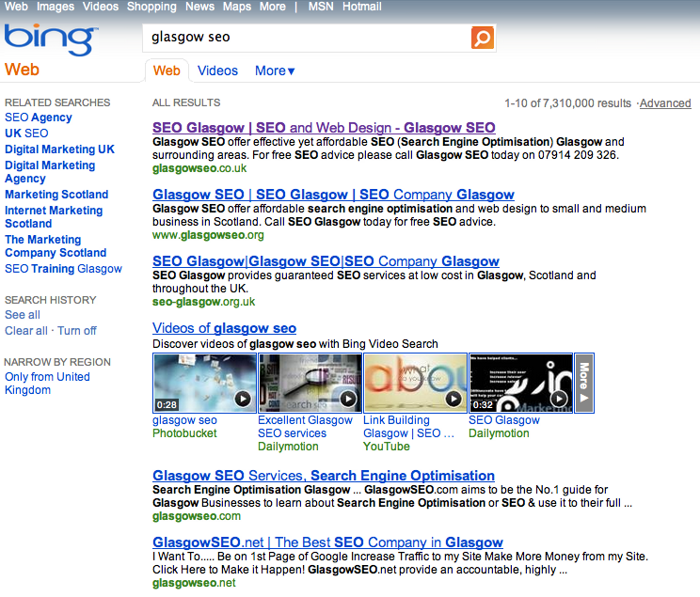Click 'See all' under Search History
Image resolution: width=700 pixels, height=597 pixels.
pos(23,315)
